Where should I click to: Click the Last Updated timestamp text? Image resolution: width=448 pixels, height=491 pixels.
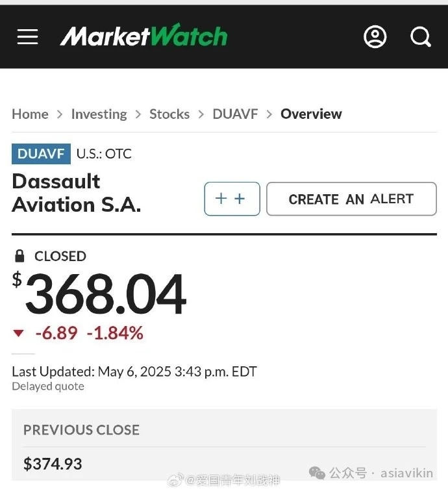tap(134, 371)
